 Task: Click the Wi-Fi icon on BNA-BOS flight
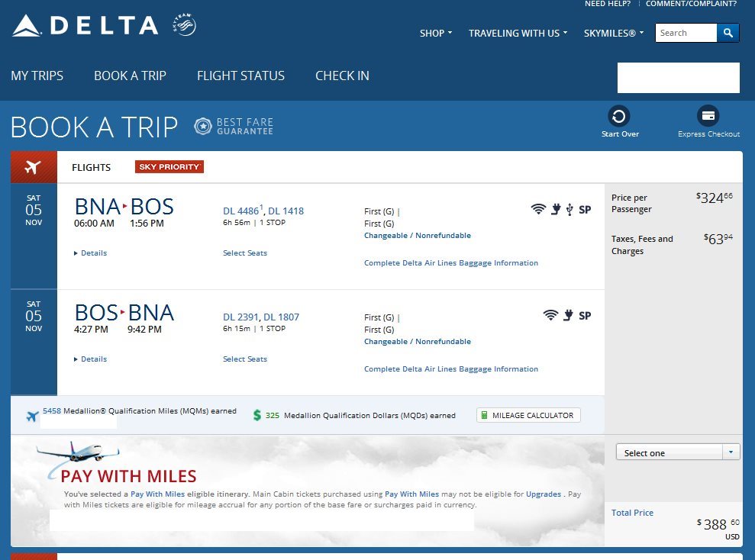coord(539,209)
